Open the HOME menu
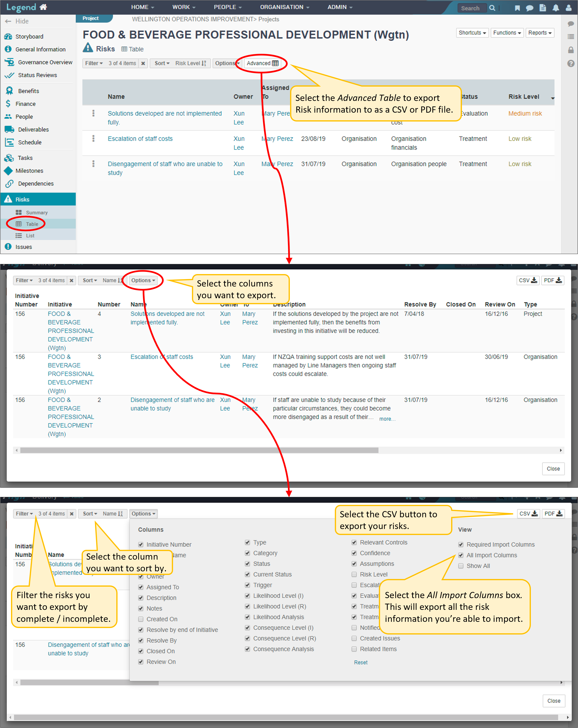This screenshot has height=728, width=578. coord(142,7)
